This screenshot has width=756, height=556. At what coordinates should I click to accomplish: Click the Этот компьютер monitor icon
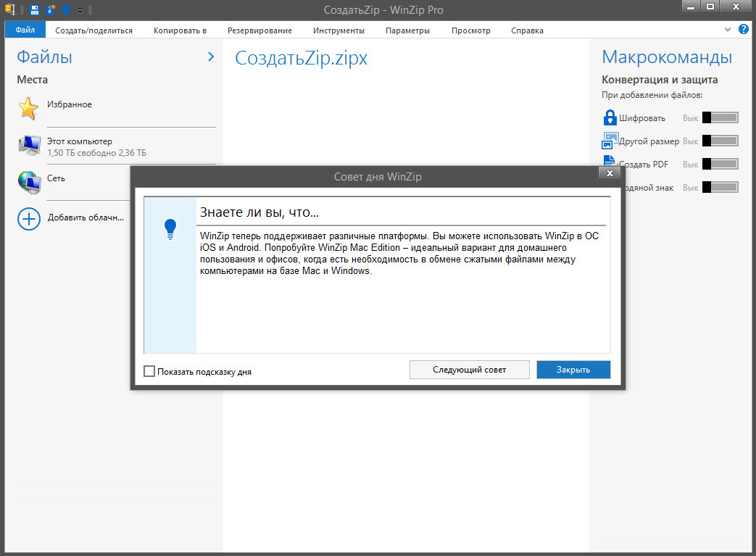coord(30,145)
